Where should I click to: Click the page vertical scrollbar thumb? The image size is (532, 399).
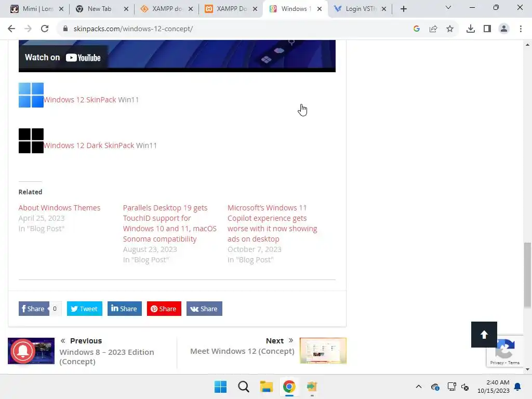pos(528,275)
